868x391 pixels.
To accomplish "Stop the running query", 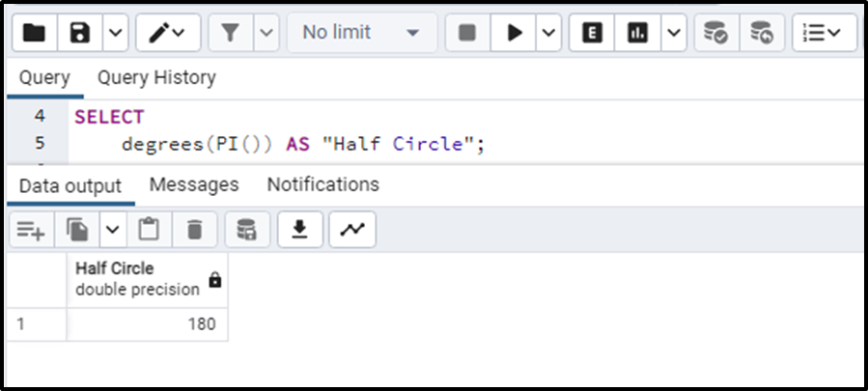I will 467,33.
